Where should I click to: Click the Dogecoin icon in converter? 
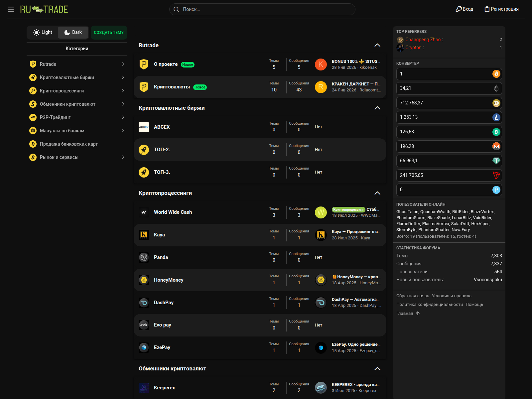pyautogui.click(x=496, y=103)
